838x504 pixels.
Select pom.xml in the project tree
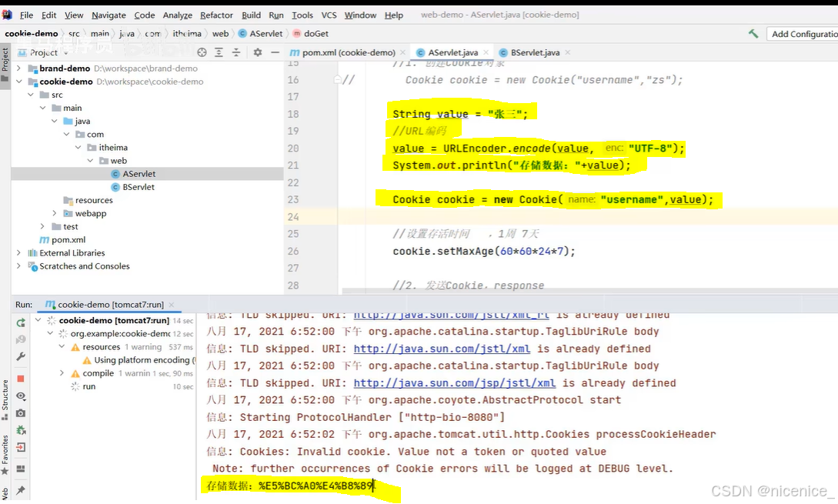68,240
